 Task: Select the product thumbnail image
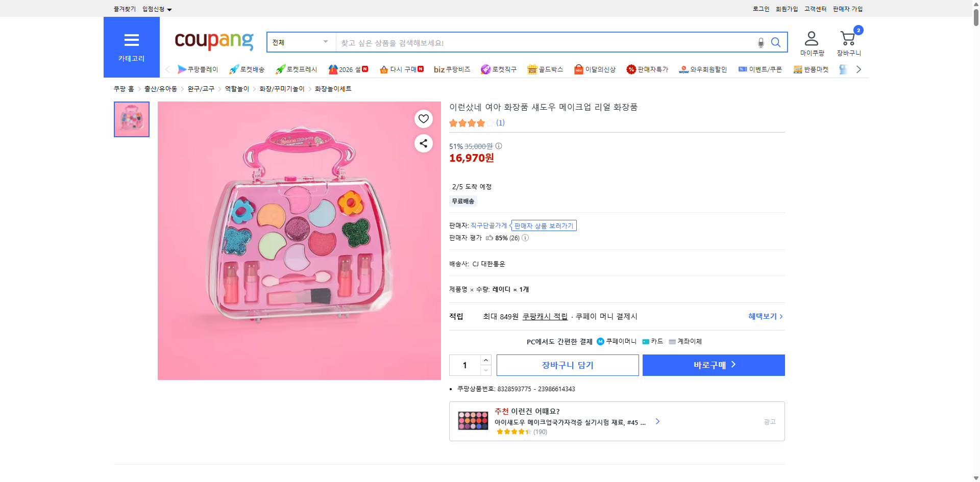pos(131,119)
